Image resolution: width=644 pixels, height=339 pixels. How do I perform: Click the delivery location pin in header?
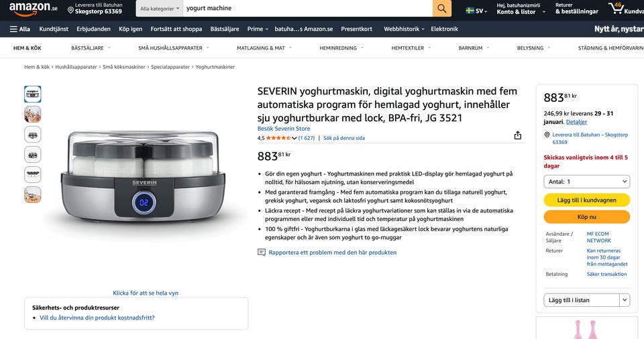pyautogui.click(x=70, y=10)
